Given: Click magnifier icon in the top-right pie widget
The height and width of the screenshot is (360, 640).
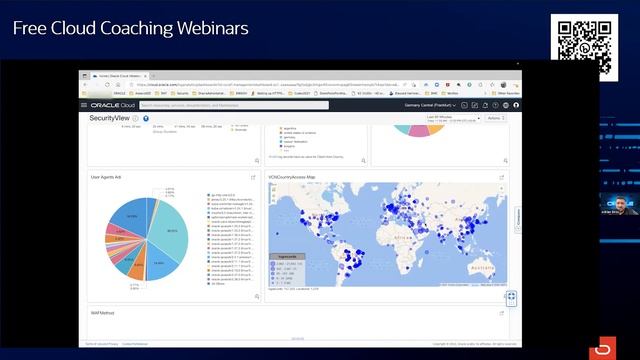Looking at the screenshot, I should click(x=505, y=161).
